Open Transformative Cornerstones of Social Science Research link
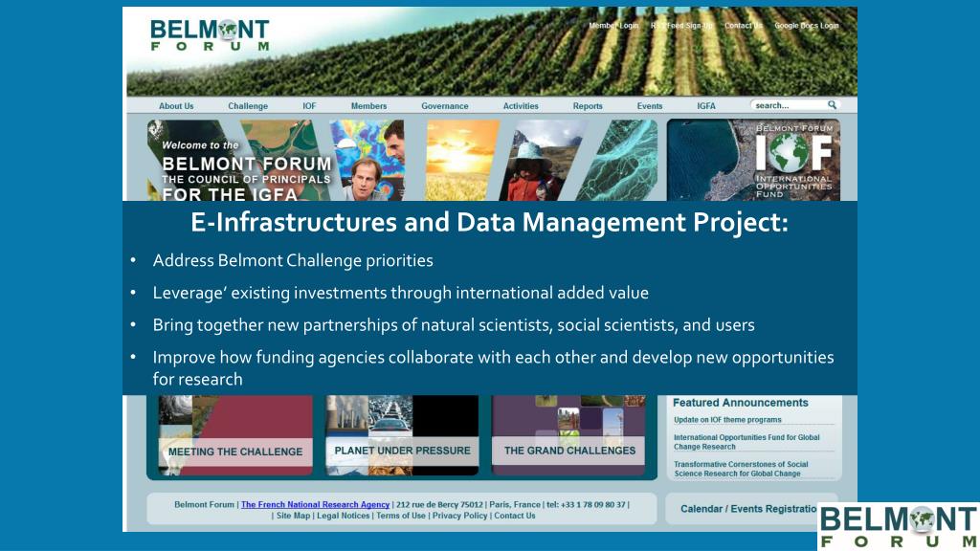980x551 pixels. point(741,469)
